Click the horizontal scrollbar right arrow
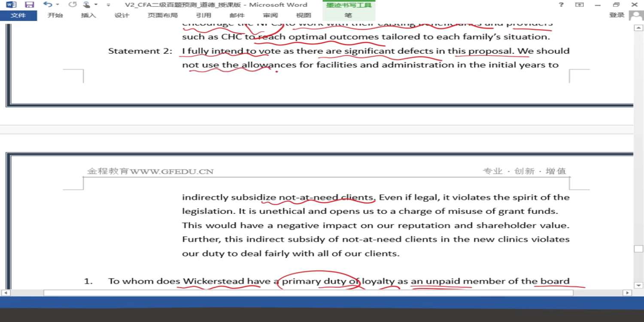Image resolution: width=644 pixels, height=322 pixels. coord(627,293)
